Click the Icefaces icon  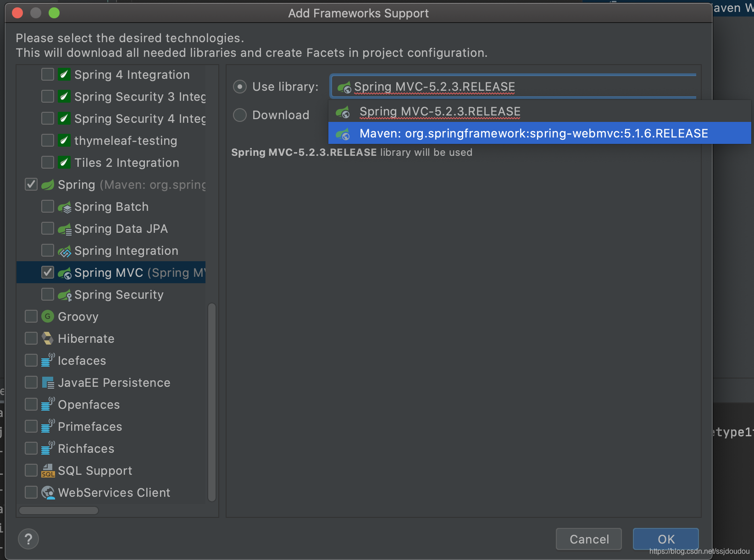pos(48,360)
